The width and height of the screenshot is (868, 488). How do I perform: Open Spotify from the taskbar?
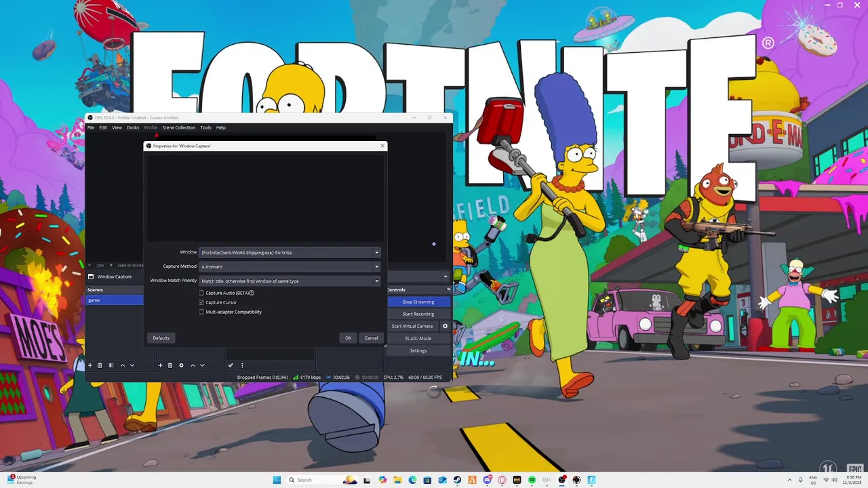click(532, 480)
